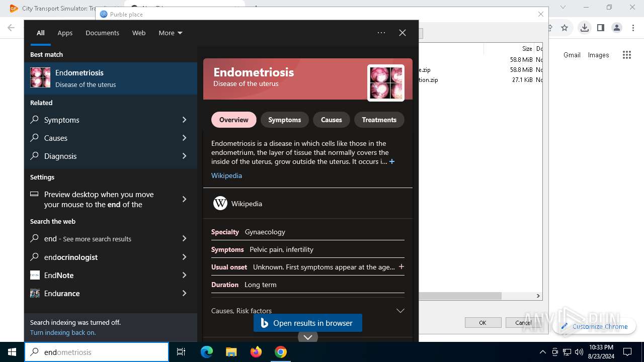Open the Chrome profile avatar
The width and height of the screenshot is (644, 362).
(617, 28)
